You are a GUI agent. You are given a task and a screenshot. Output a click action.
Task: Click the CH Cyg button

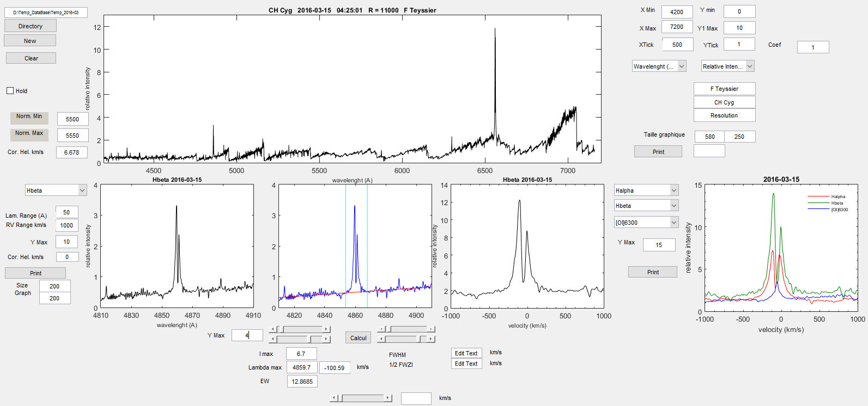pos(724,102)
